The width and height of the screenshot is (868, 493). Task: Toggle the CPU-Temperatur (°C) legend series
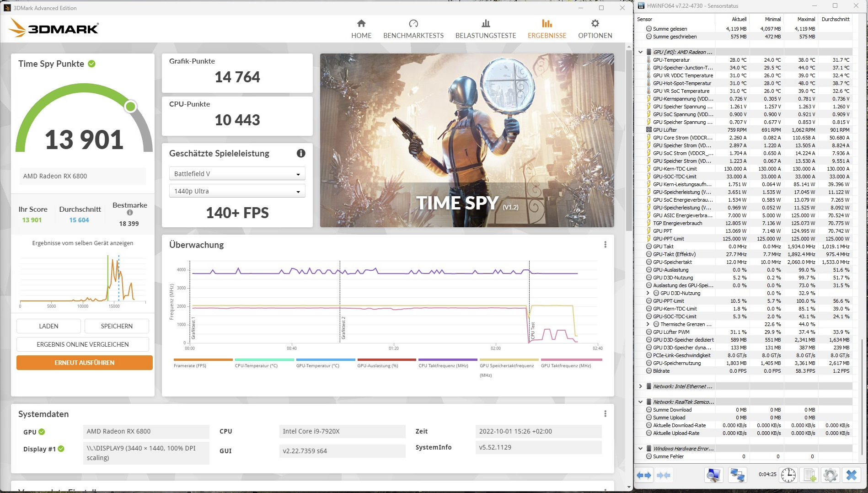[264, 364]
